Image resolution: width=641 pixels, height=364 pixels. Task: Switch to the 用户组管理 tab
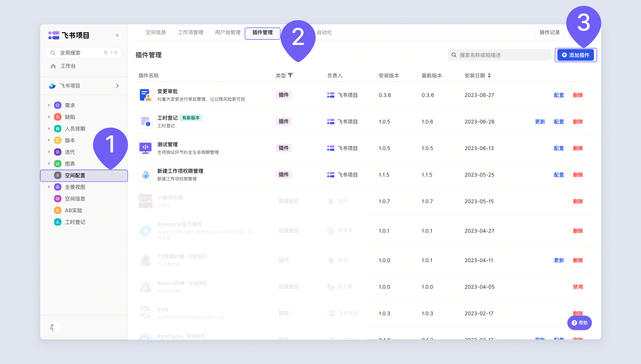pos(228,33)
